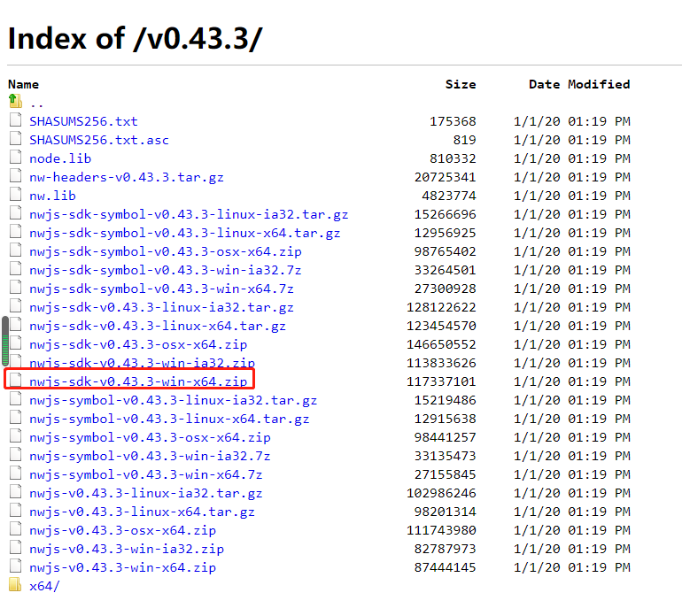Viewport: 682px width, 616px height.
Task: Click the up-folder icon beside '..'
Action: (15, 101)
